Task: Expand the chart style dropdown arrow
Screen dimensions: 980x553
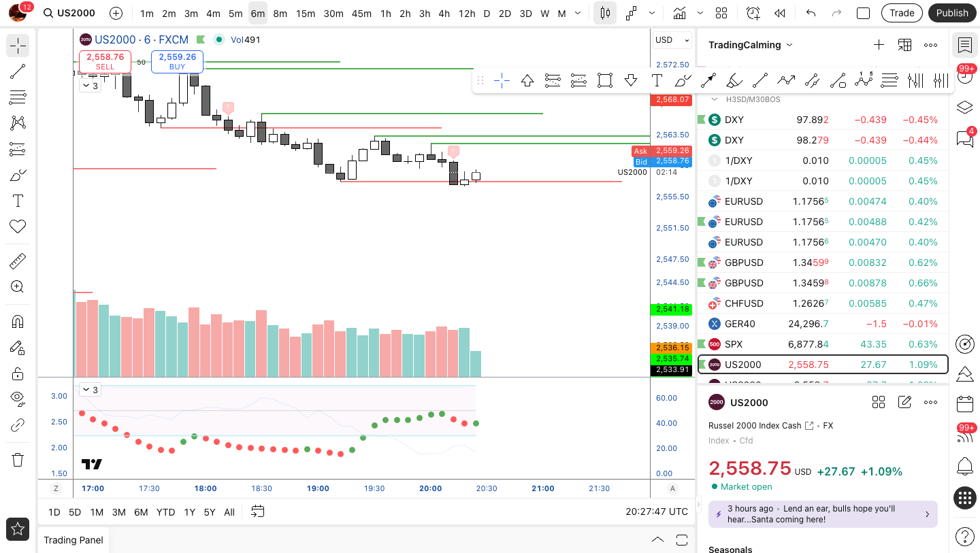Action: tap(652, 13)
